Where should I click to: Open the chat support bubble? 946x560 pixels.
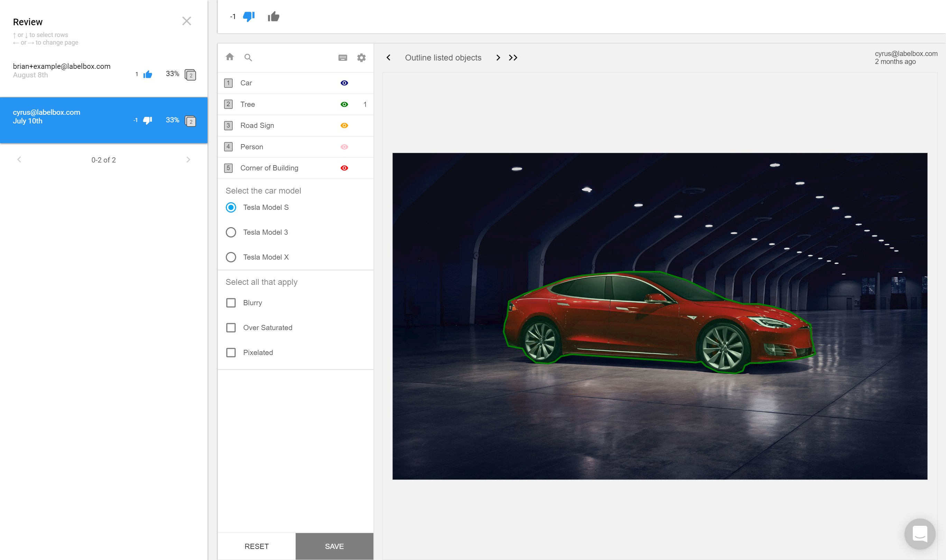click(920, 534)
